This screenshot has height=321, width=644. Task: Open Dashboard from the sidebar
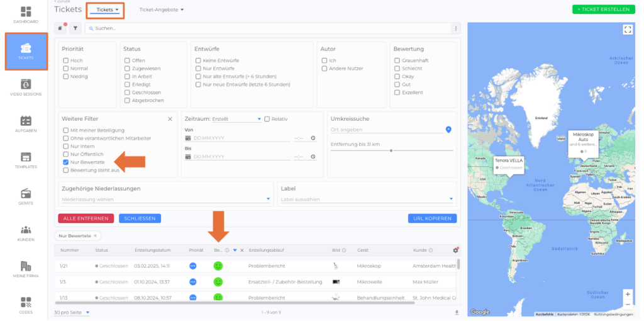click(x=26, y=14)
